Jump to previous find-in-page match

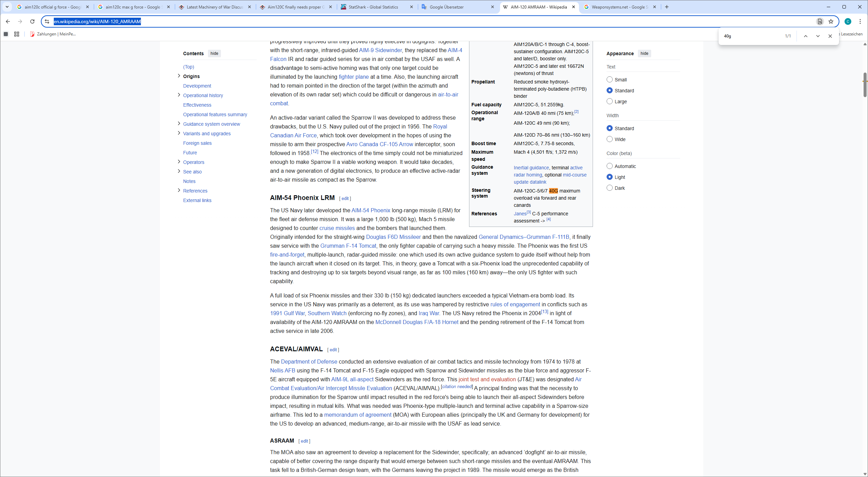click(805, 36)
